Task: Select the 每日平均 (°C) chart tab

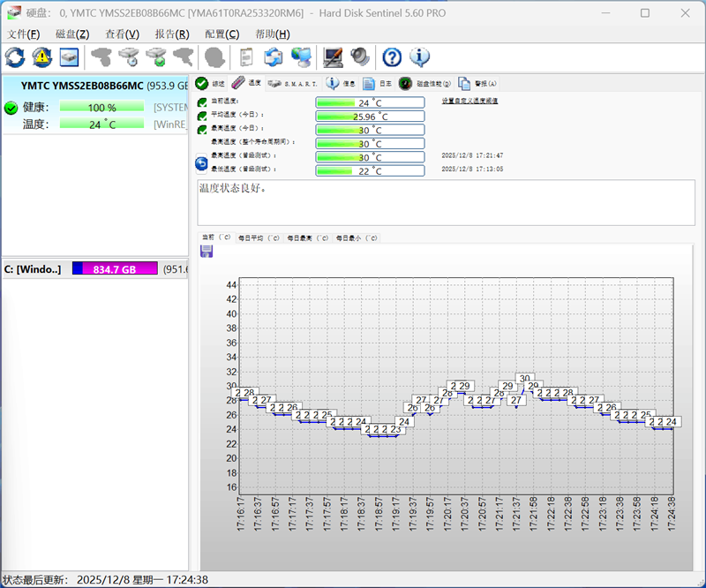Action: point(259,238)
